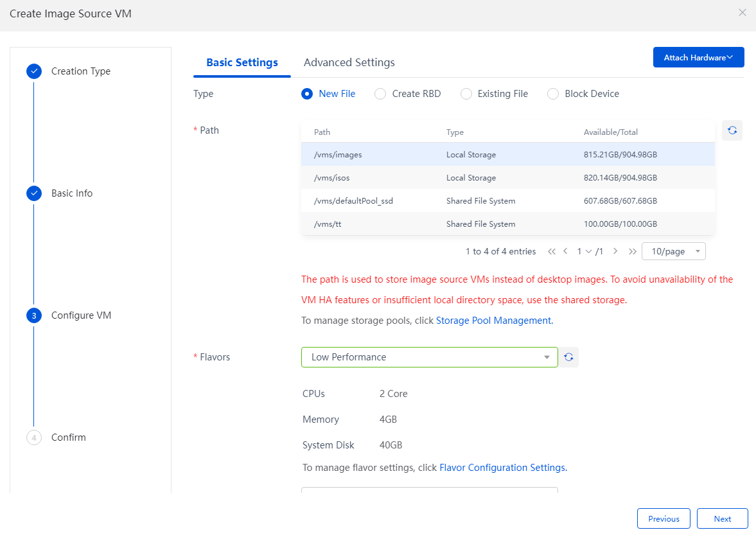The image size is (756, 539).
Task: Open the Attach Hardware dropdown
Action: coord(699,57)
